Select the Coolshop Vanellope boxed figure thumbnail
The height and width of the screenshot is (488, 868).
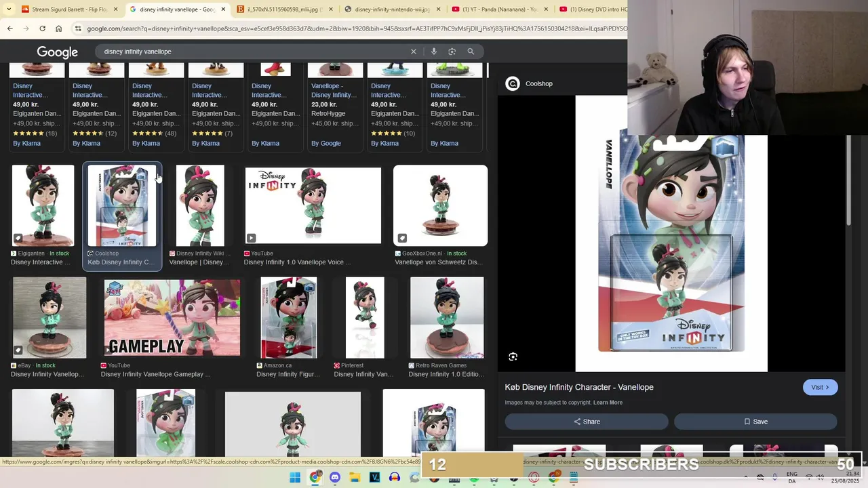[122, 206]
